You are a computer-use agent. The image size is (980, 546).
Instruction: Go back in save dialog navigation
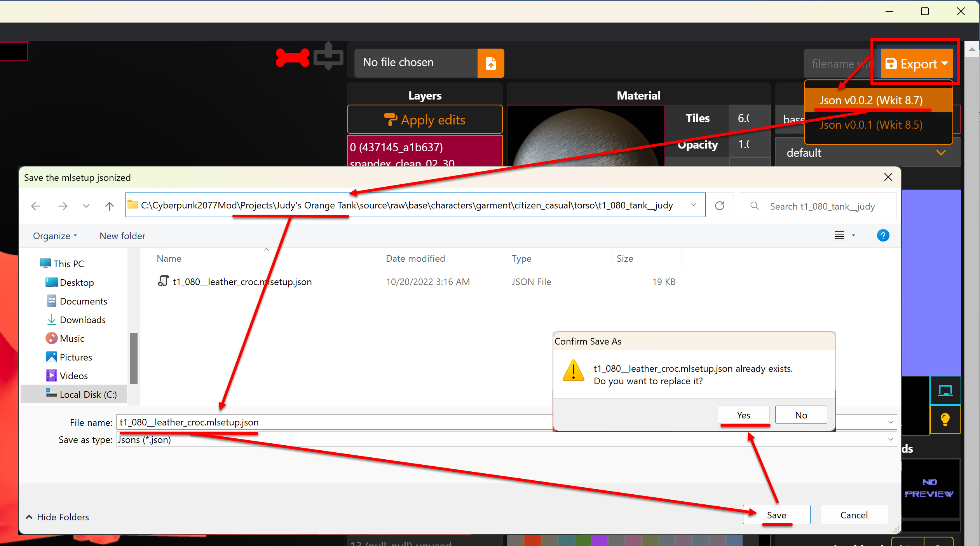pyautogui.click(x=36, y=206)
